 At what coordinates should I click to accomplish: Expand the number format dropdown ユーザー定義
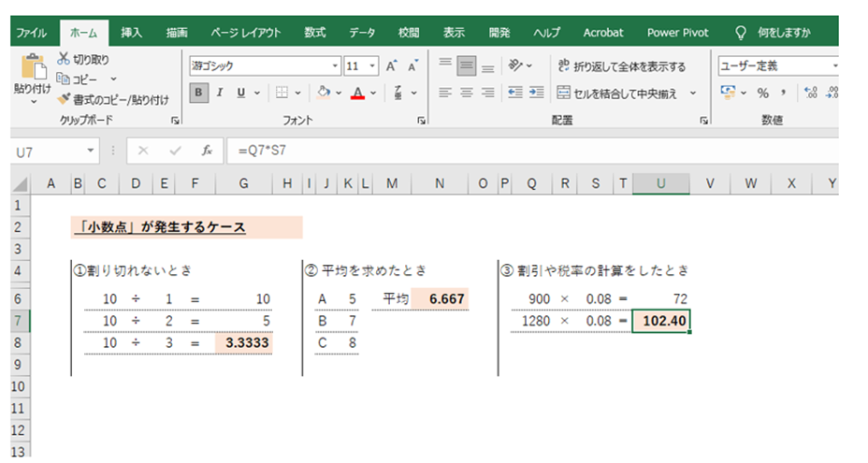tap(834, 66)
